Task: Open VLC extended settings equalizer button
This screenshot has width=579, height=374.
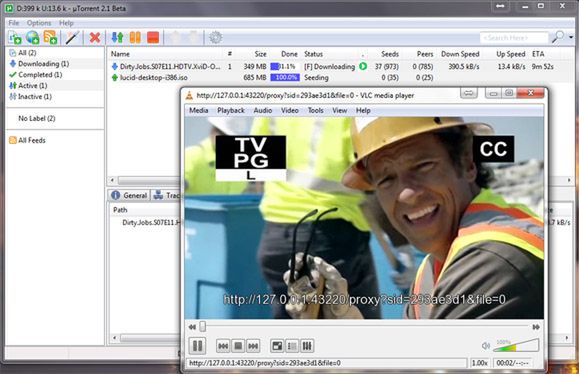Action: (x=307, y=346)
